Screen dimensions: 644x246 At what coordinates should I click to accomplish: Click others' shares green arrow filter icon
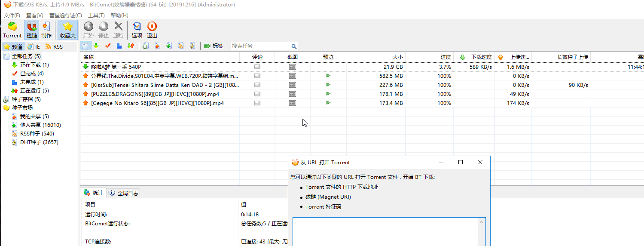[x=169, y=46]
